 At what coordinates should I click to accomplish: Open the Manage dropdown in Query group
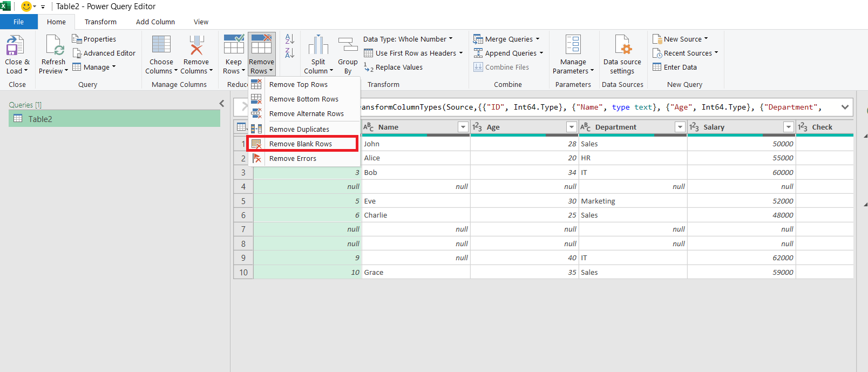point(94,67)
